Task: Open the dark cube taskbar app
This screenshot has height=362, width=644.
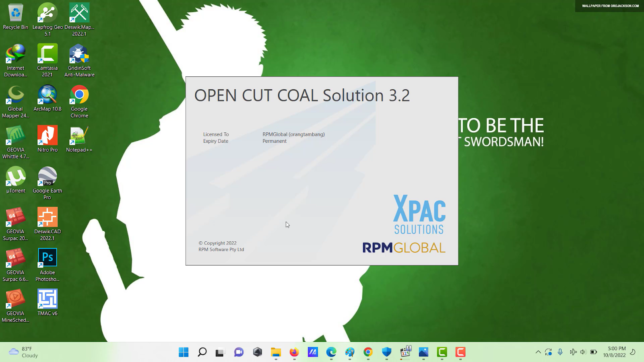Action: pos(258,352)
